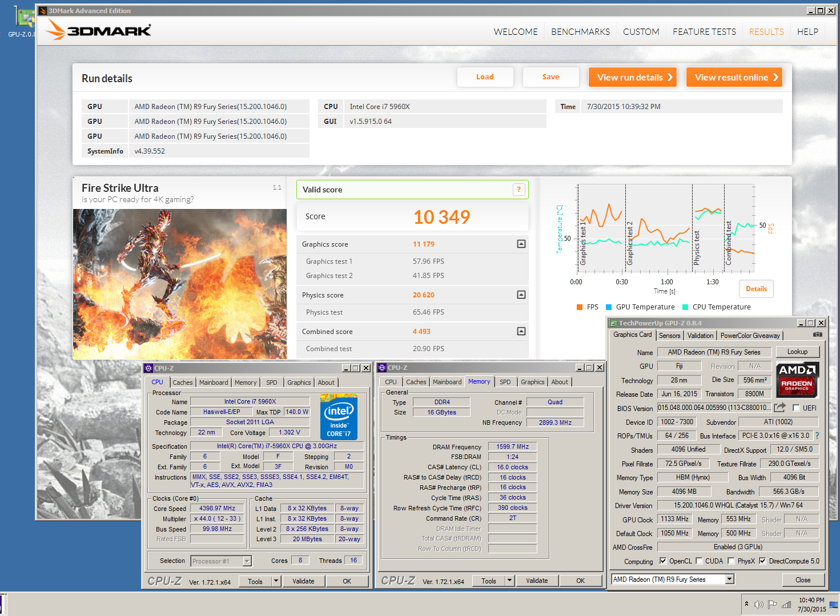Open the PowerColor Giveaway tab

click(750, 336)
